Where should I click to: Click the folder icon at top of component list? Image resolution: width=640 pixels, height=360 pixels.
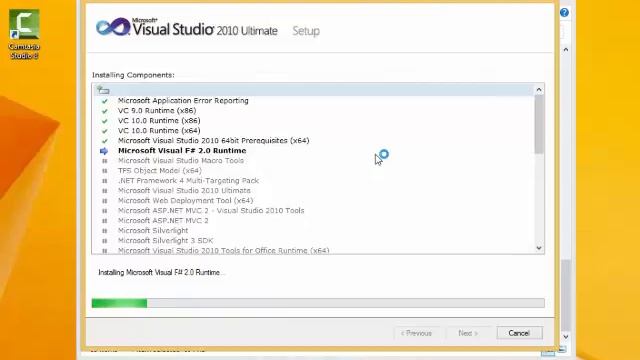click(x=103, y=90)
